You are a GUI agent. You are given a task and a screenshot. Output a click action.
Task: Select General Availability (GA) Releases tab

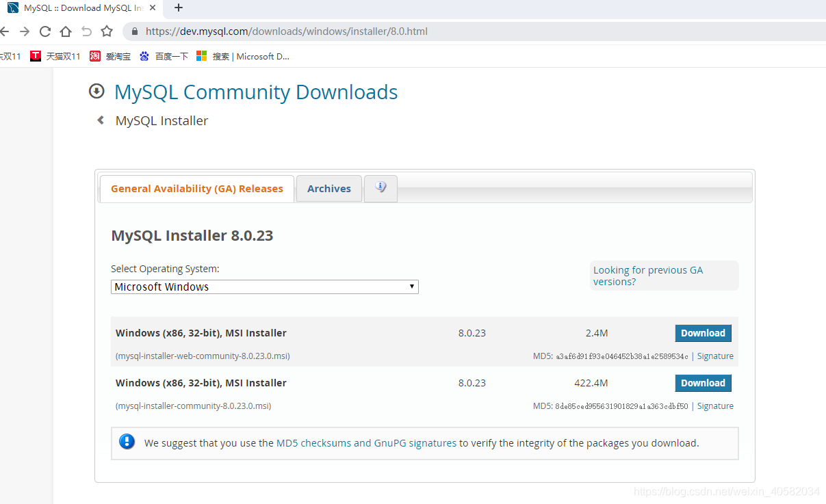pyautogui.click(x=197, y=189)
